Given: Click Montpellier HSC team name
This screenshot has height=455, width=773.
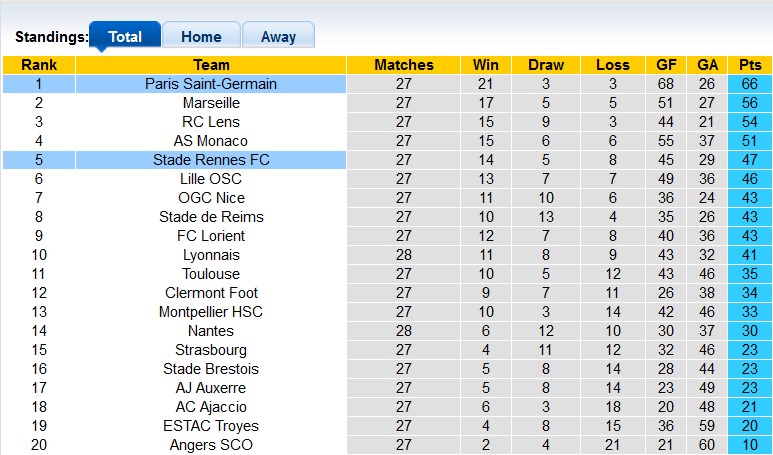Looking at the screenshot, I should (x=211, y=312).
